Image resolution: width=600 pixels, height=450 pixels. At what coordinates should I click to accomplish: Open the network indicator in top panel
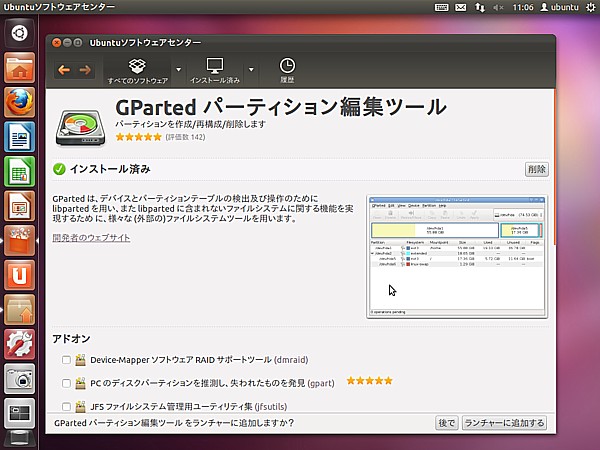(x=479, y=7)
